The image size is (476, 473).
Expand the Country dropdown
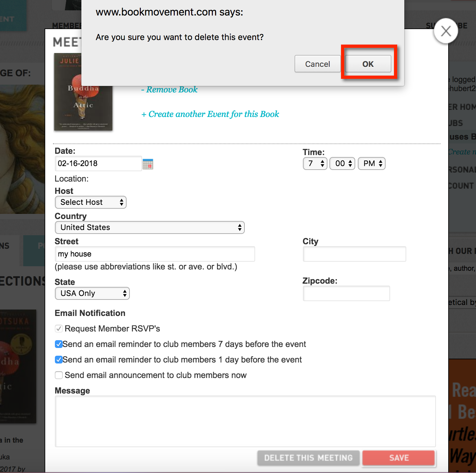point(150,227)
